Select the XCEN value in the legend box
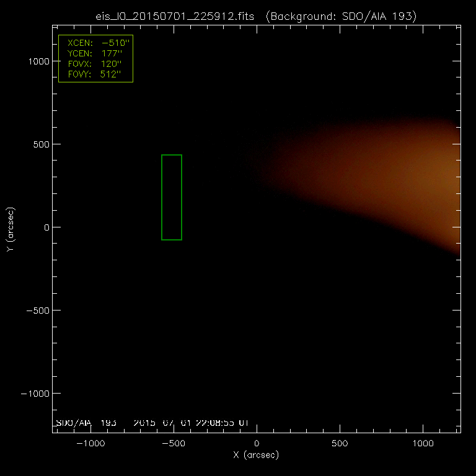The width and height of the screenshot is (476, 476). click(x=118, y=43)
